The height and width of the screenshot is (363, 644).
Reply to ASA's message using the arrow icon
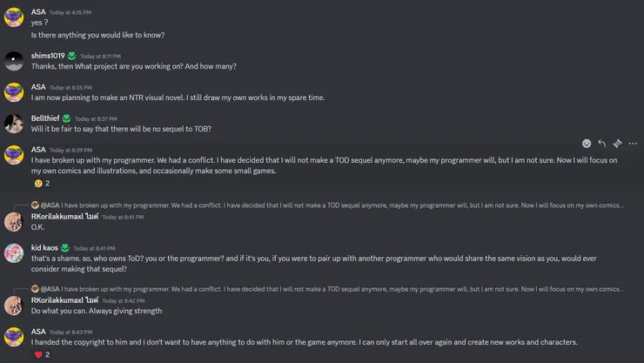pyautogui.click(x=601, y=144)
